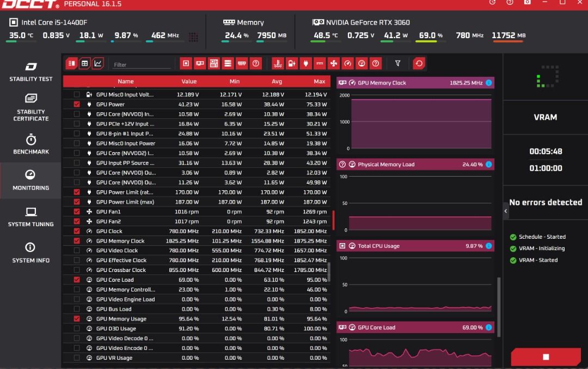This screenshot has height=369, width=588.
Task: Open the System Info section
Action: coord(30,253)
